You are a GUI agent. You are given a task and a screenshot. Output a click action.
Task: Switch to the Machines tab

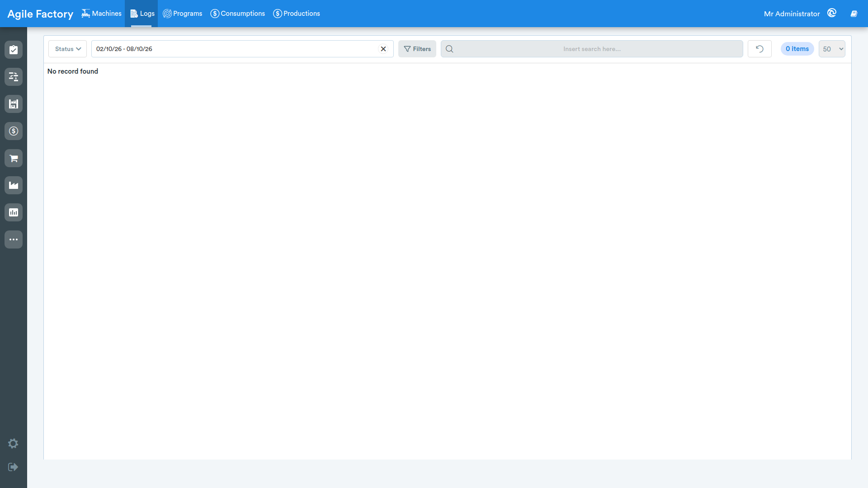click(x=102, y=14)
